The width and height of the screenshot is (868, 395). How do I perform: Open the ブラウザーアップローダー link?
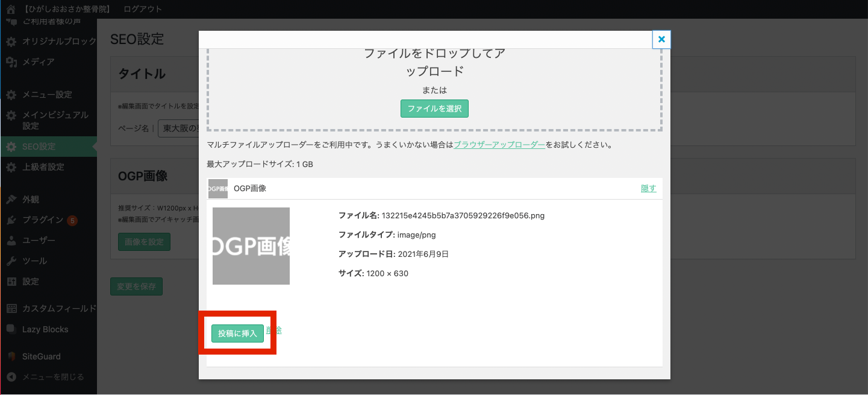(x=499, y=145)
